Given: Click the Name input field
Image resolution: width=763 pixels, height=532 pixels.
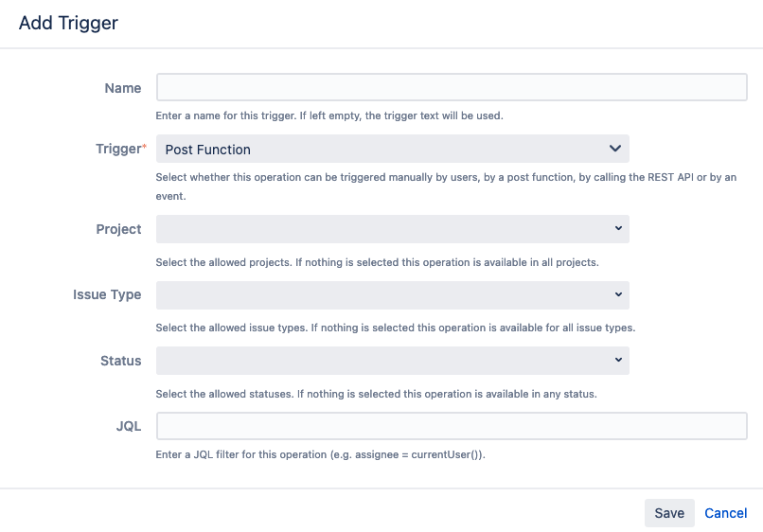Looking at the screenshot, I should coord(452,88).
